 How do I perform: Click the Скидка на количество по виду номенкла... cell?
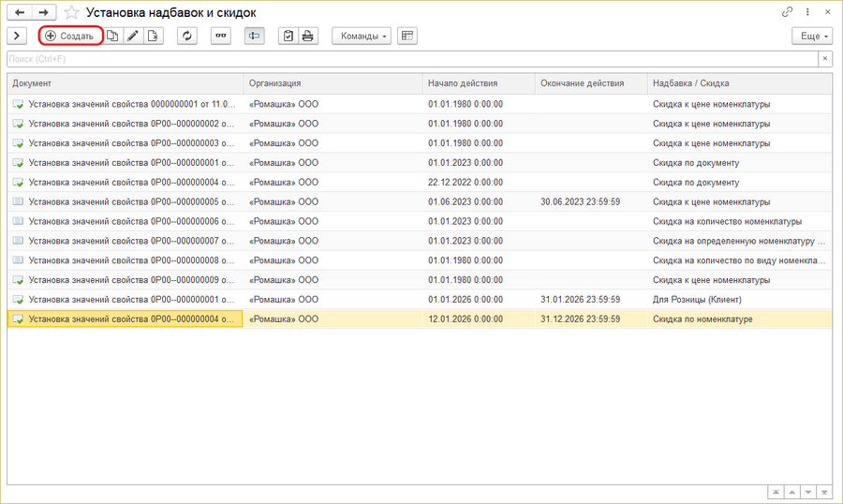point(740,260)
